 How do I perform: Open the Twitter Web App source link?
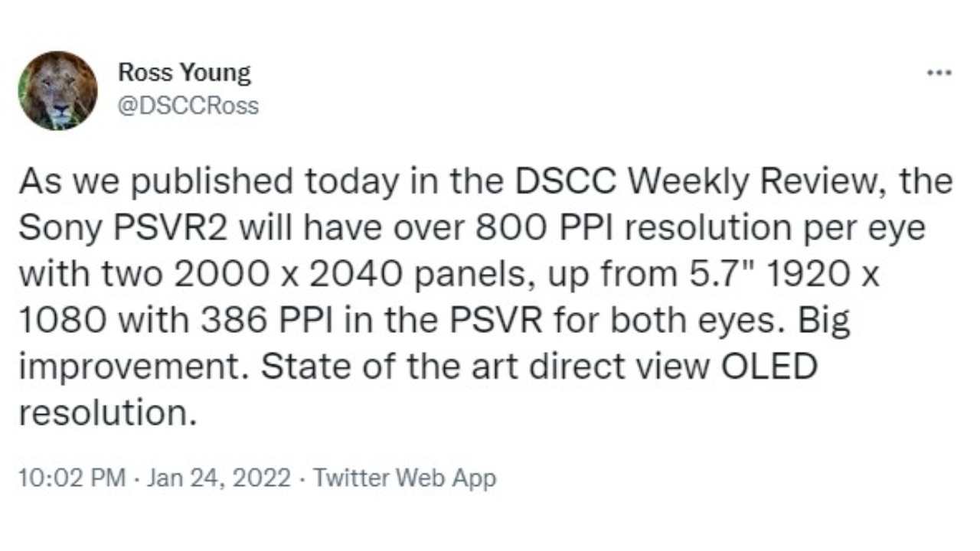click(405, 478)
